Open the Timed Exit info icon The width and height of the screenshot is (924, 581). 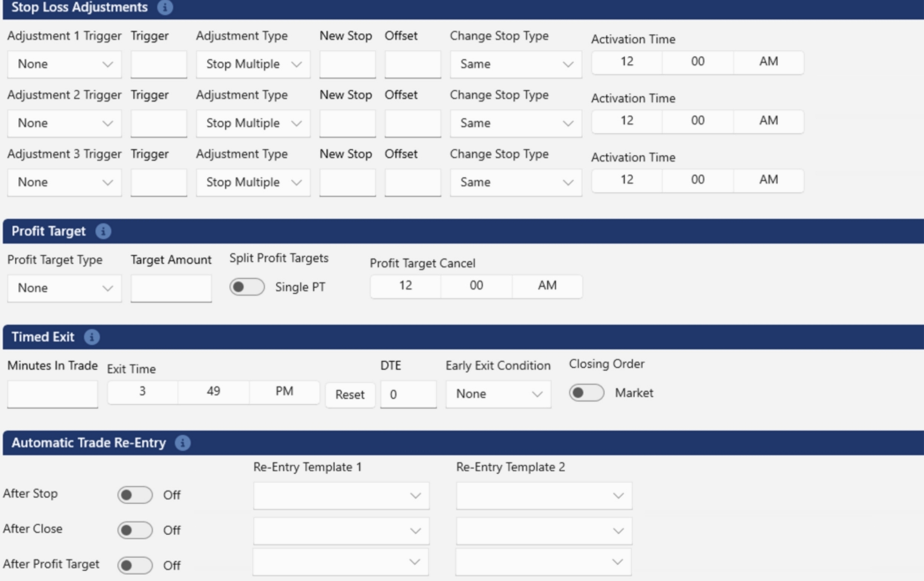click(x=92, y=337)
